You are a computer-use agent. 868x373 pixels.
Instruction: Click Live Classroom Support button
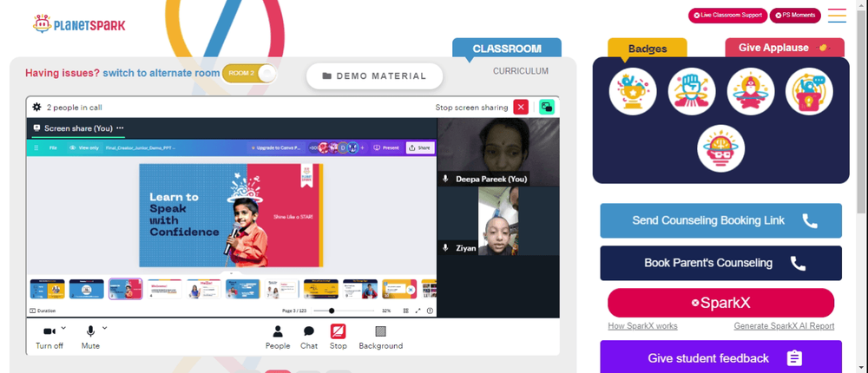coord(727,16)
